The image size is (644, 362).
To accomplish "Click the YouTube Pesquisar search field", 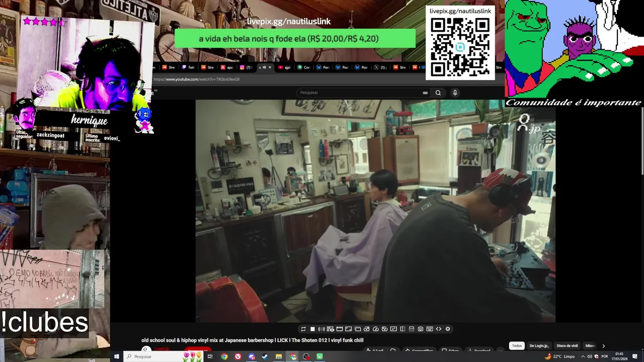I will pos(362,93).
